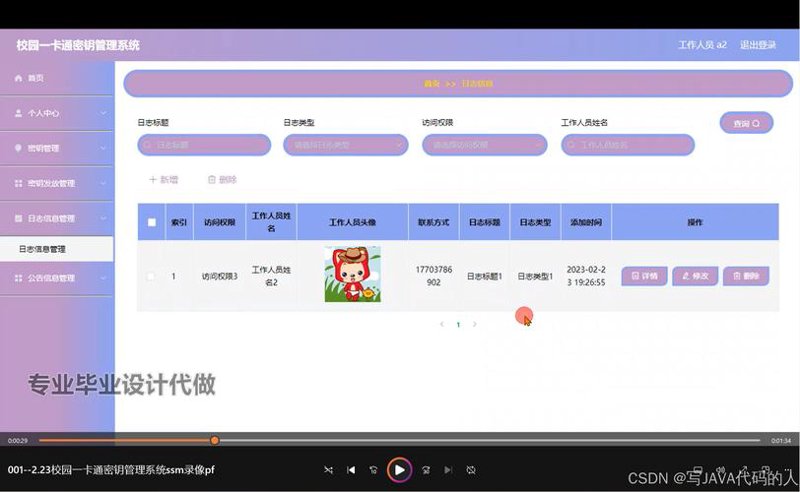Click the home icon beside 首页
The image size is (800, 492).
[18, 78]
